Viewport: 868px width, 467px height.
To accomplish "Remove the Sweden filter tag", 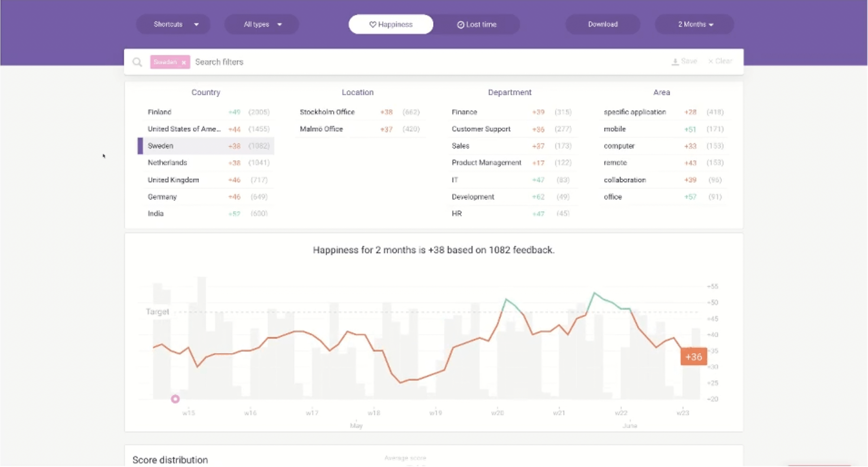I will click(184, 62).
